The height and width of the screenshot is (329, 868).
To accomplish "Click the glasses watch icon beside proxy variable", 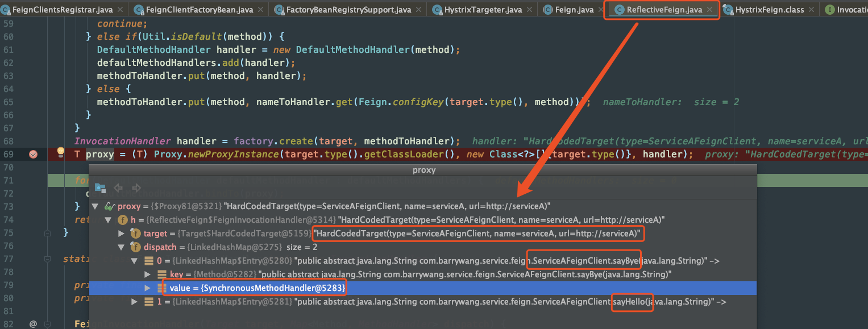I will [x=110, y=206].
